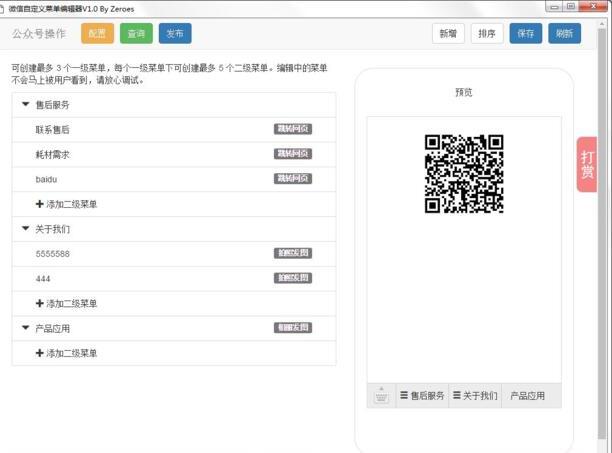Click the 排序 button
The image size is (612, 453).
pyautogui.click(x=487, y=34)
